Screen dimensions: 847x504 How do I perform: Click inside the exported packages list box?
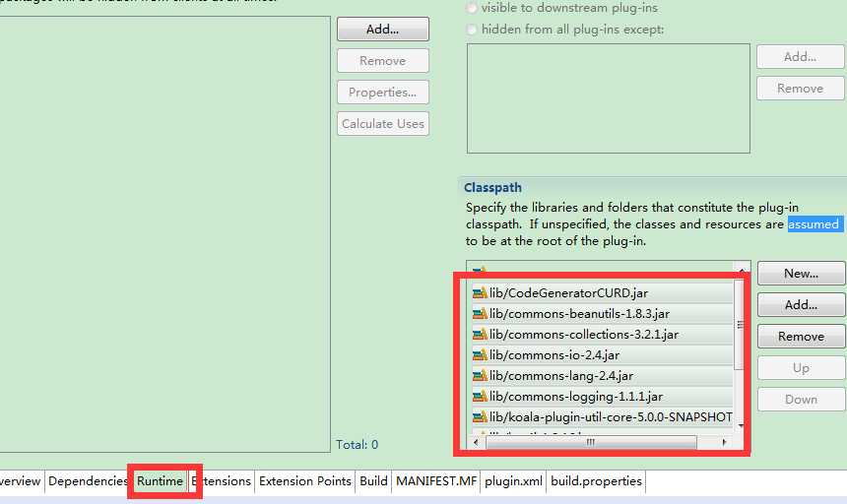pyautogui.click(x=164, y=233)
